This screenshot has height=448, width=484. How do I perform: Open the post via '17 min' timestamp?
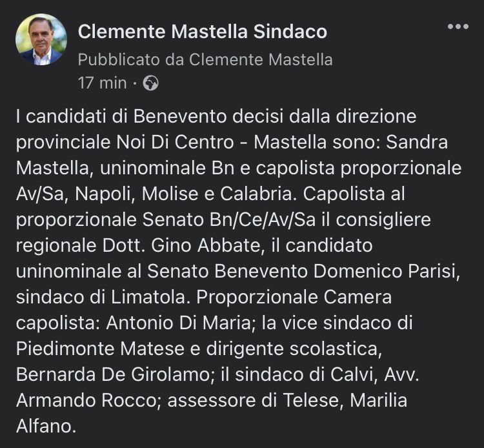pos(102,83)
